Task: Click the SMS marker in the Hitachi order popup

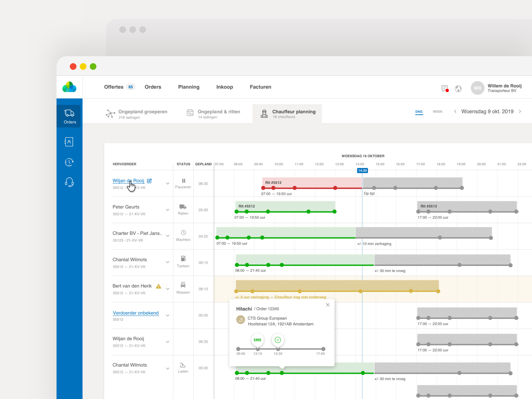Action: click(x=257, y=340)
